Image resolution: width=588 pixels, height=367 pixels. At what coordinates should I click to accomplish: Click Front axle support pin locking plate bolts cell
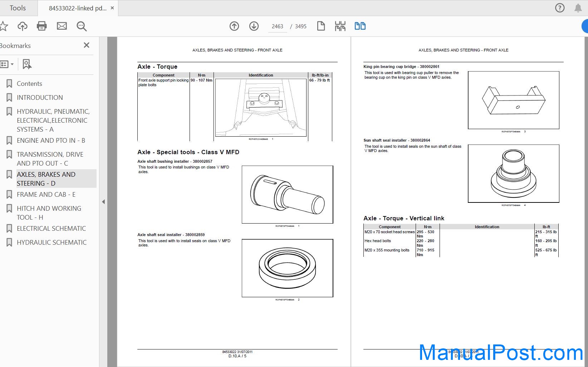[163, 83]
